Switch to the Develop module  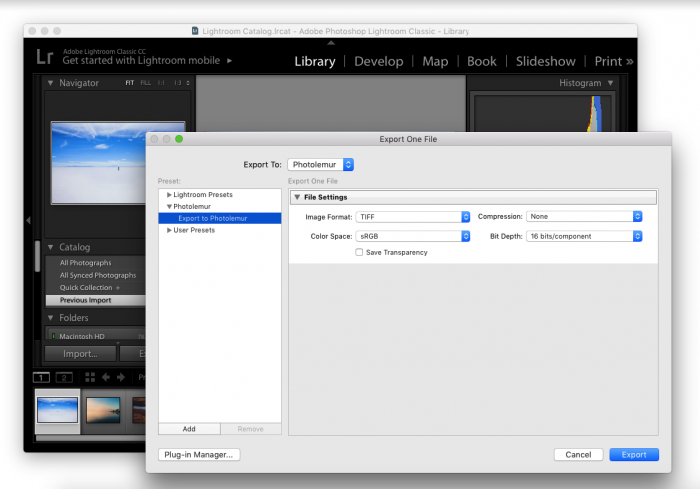(379, 62)
